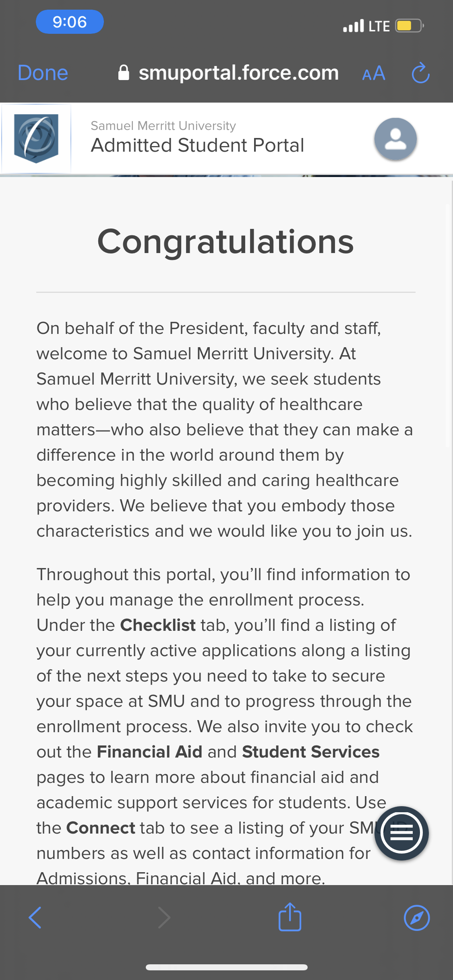Image resolution: width=453 pixels, height=980 pixels.
Task: Tap the home indicator bar
Action: [x=227, y=967]
